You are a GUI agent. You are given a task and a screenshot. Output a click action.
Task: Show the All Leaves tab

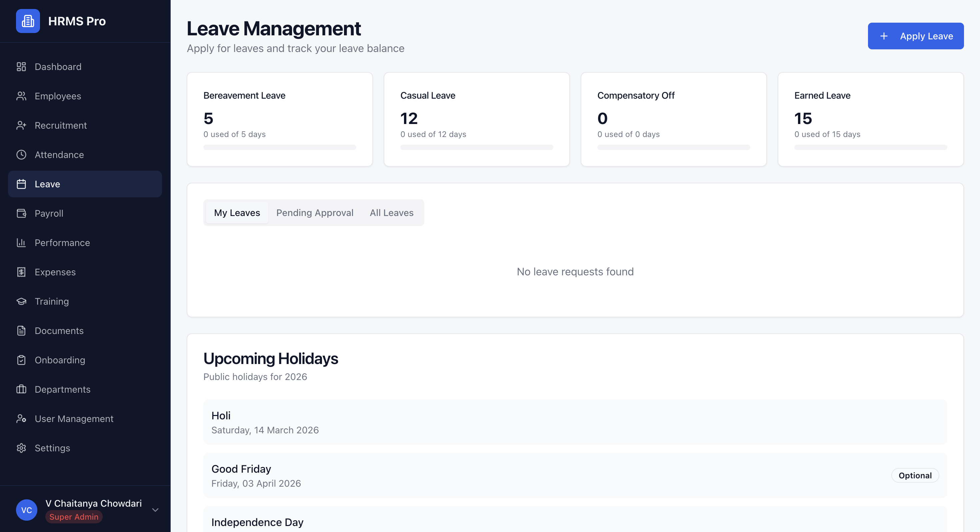coord(391,212)
